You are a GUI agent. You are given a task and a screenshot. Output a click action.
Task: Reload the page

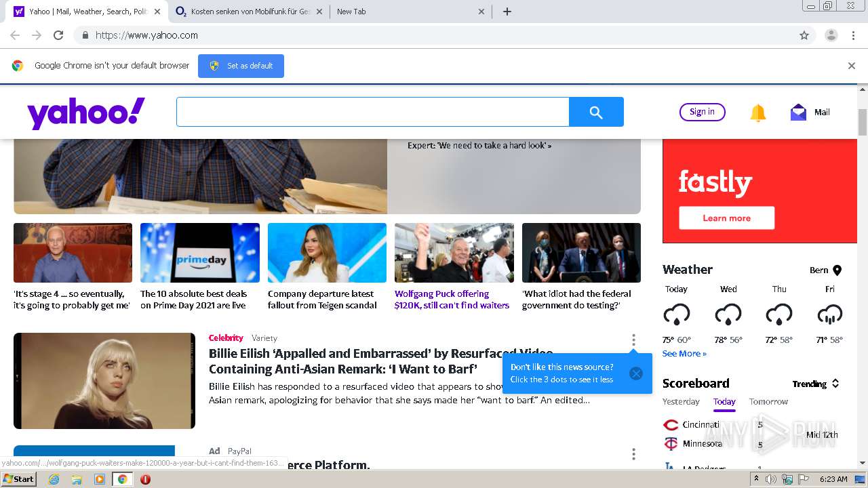tap(58, 35)
